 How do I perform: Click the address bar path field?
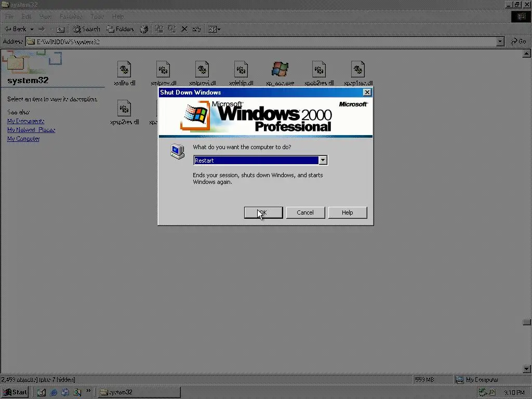pos(261,42)
